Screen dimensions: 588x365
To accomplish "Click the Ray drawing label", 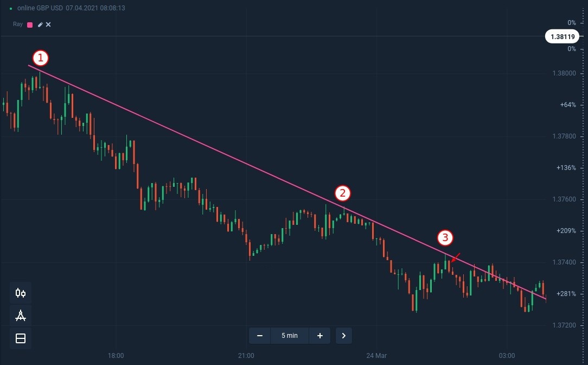I will tap(18, 24).
